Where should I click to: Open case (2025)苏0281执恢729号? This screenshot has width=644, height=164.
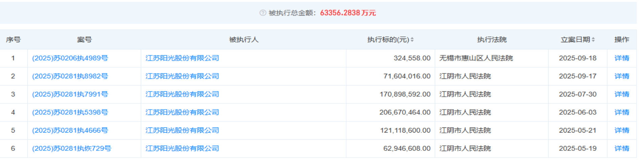(x=71, y=148)
